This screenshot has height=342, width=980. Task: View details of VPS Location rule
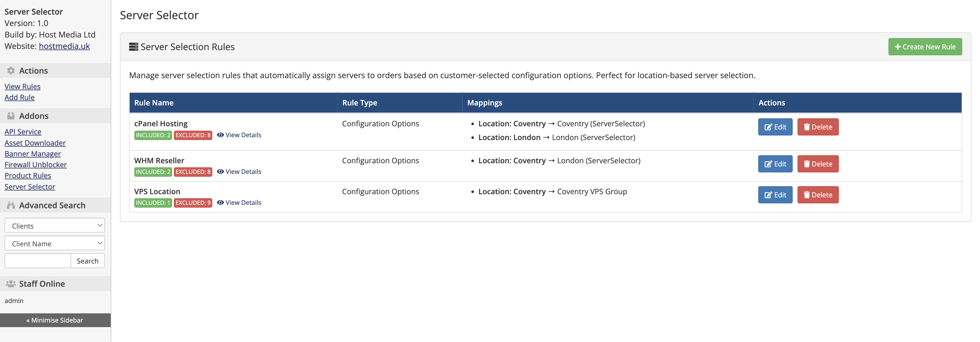(239, 203)
